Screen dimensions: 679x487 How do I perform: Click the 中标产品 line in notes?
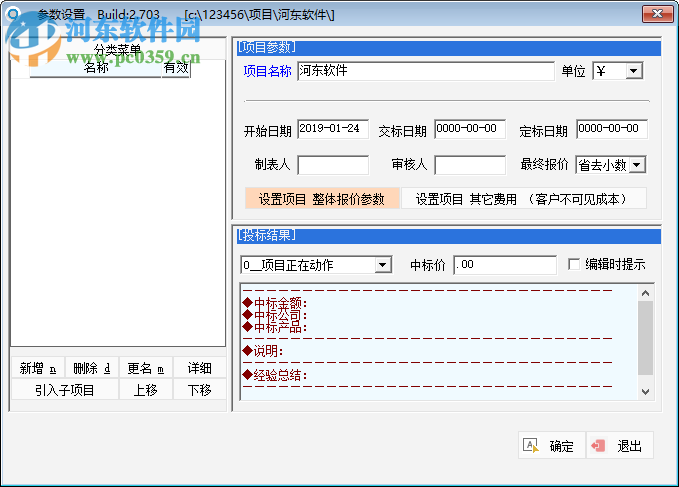tap(275, 327)
